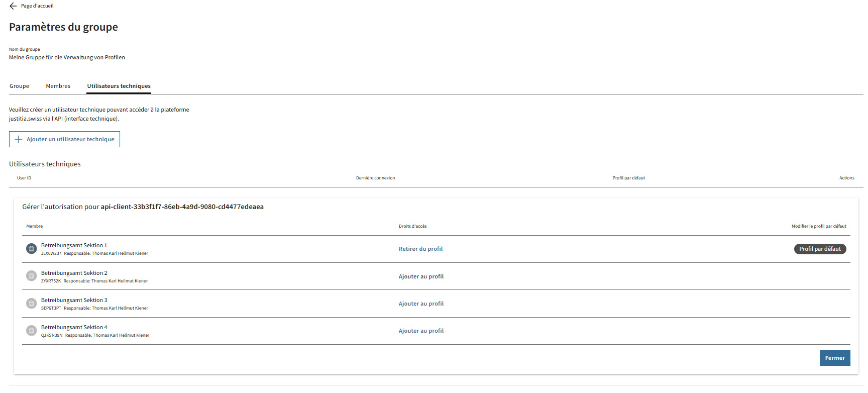868x393 pixels.
Task: Click the Profil par défaut column header
Action: (x=629, y=178)
